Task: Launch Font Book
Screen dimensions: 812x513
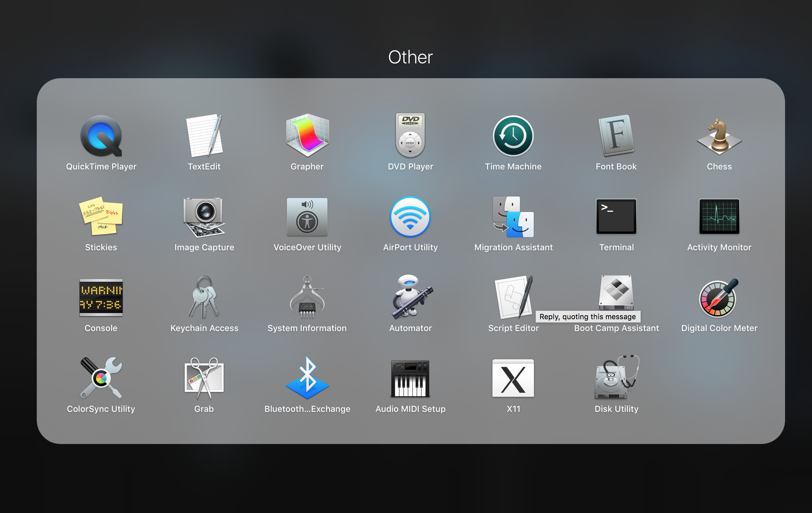Action: [x=616, y=136]
